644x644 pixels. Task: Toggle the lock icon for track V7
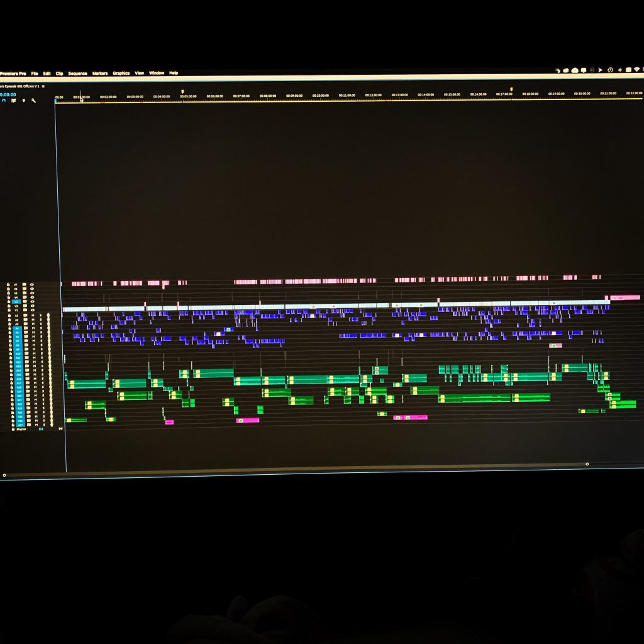[9, 284]
